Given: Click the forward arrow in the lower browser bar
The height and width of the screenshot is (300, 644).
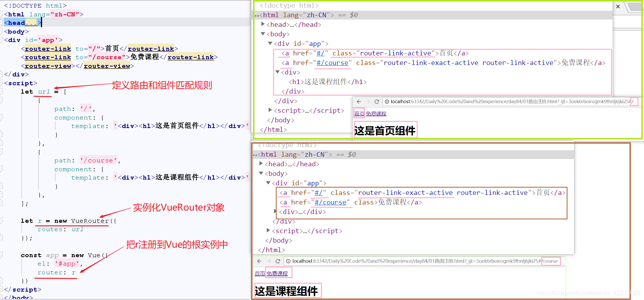Looking at the screenshot, I should pyautogui.click(x=268, y=261).
